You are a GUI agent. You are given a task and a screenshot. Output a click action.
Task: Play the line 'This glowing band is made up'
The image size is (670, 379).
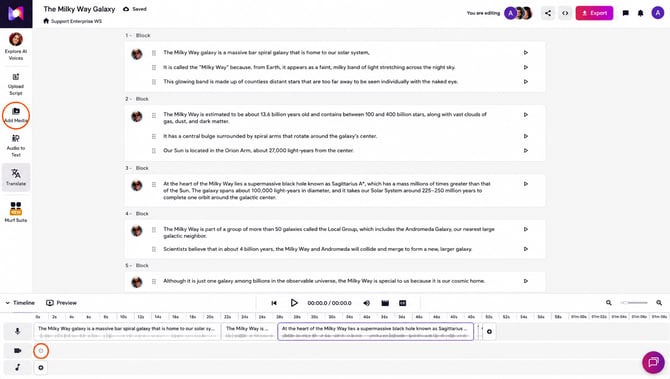[526, 82]
